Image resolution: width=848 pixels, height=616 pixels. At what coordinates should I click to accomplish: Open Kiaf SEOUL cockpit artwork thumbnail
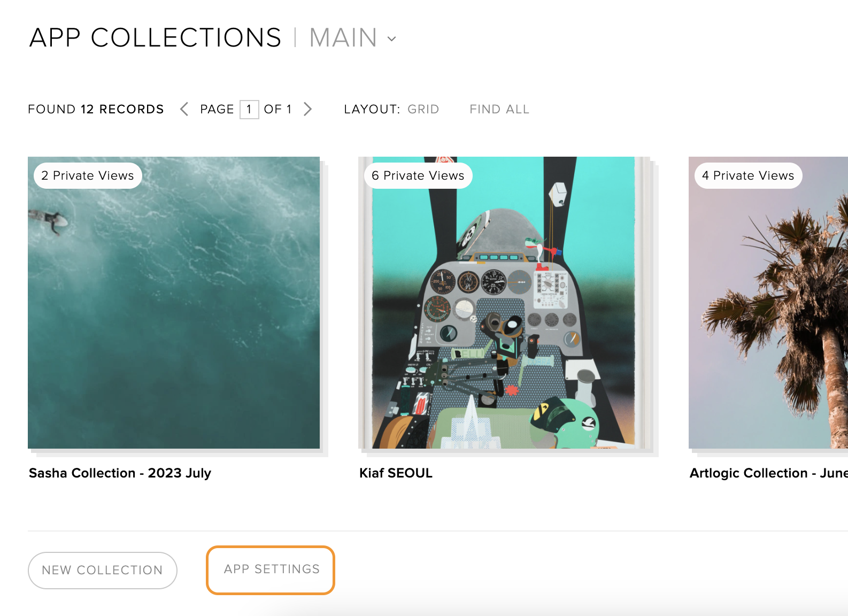(504, 303)
